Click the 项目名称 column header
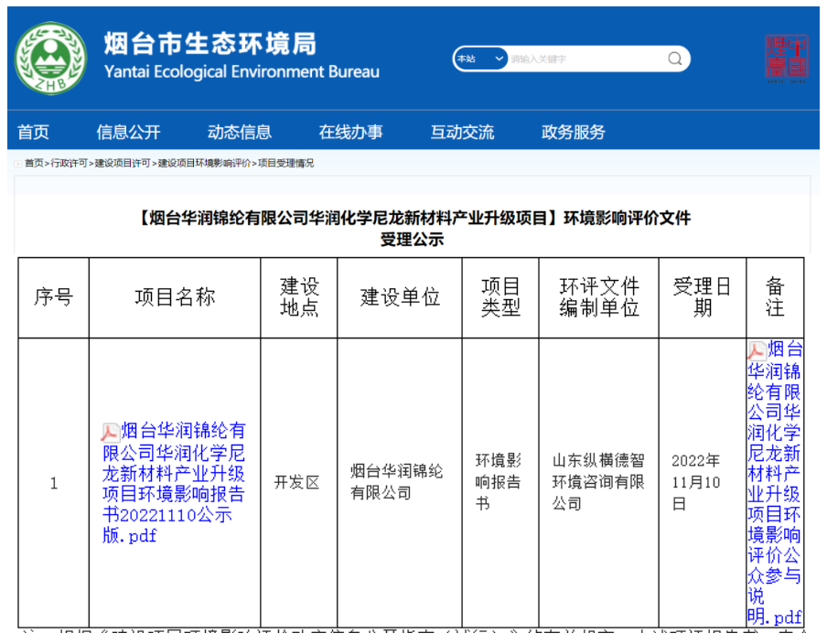Viewport: 827px width, 644px height. coord(175,297)
